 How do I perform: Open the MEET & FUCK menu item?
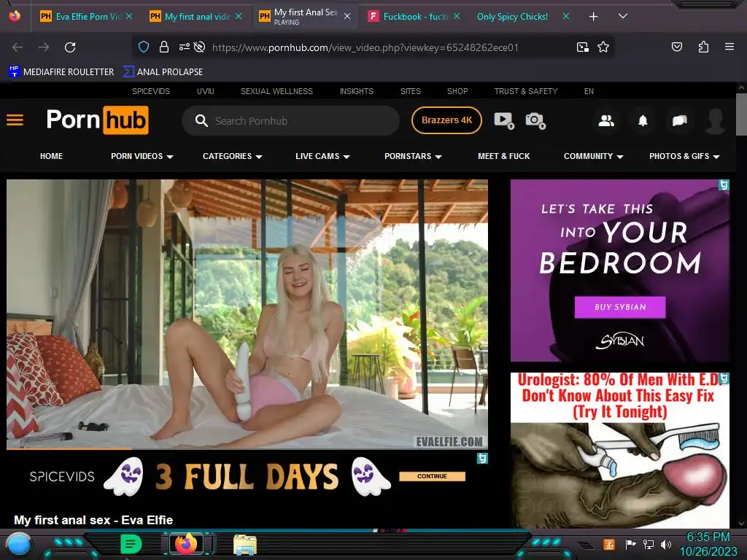[x=503, y=156]
